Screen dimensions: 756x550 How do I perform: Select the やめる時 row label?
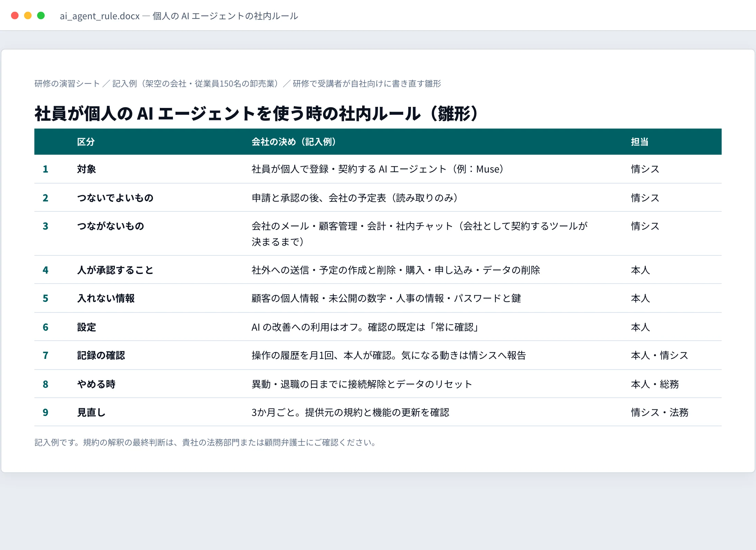click(x=96, y=384)
